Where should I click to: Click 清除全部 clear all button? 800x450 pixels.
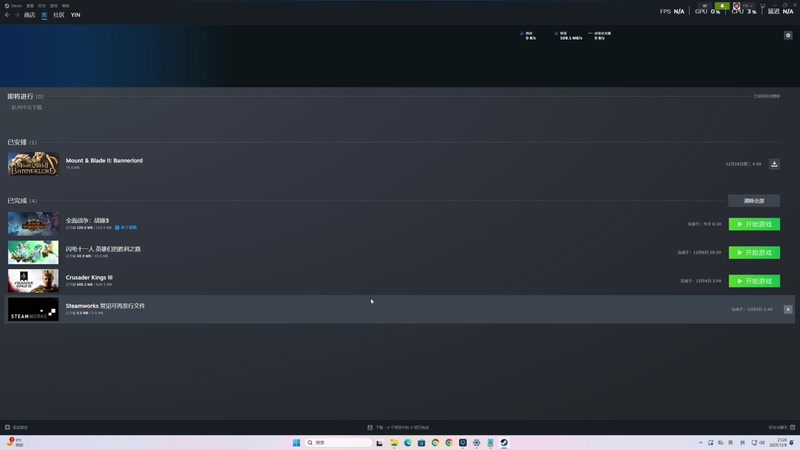754,201
